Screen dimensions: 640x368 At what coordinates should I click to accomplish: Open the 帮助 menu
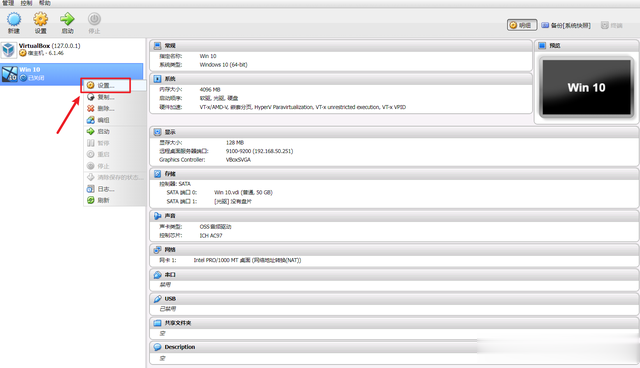[44, 3]
